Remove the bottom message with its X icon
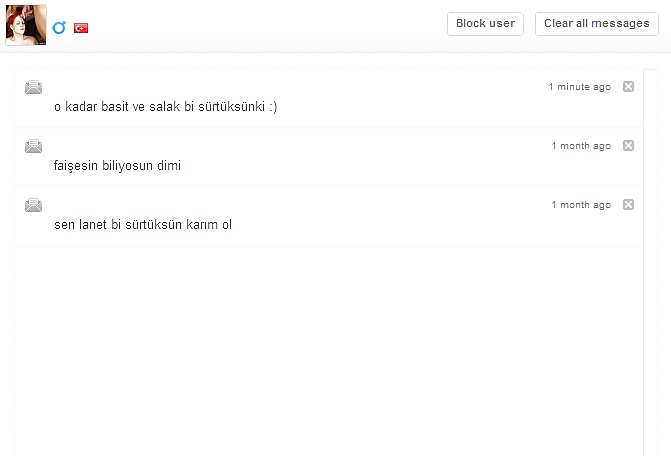The width and height of the screenshot is (671, 456). coord(628,205)
